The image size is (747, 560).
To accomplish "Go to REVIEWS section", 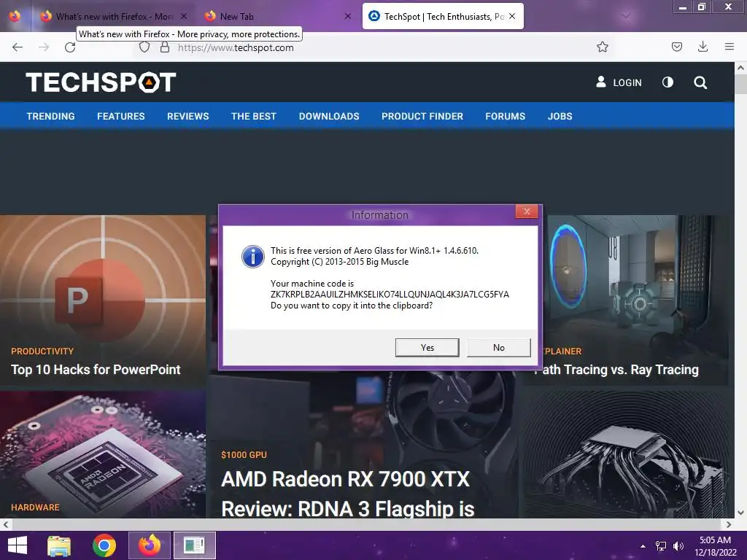I will pyautogui.click(x=187, y=116).
